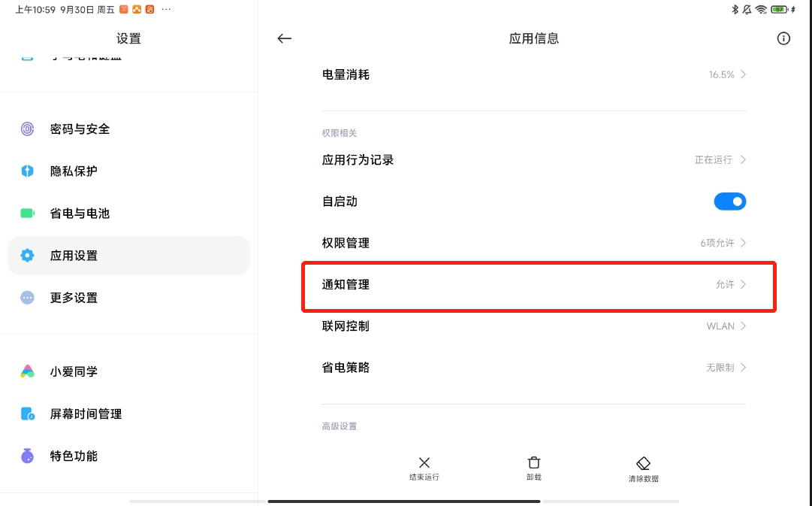Tap the 卸载 trash bin icon
Screen dimensions: 812x506
click(534, 462)
